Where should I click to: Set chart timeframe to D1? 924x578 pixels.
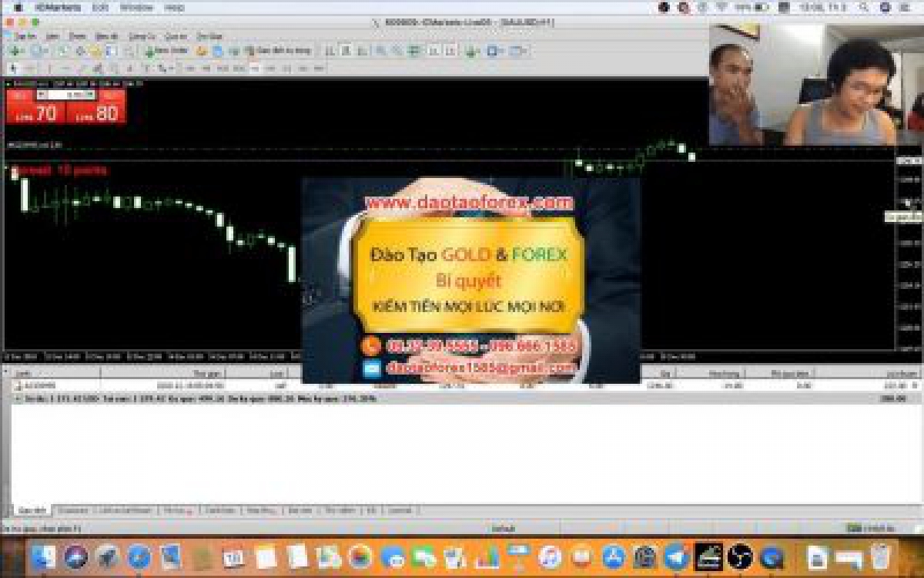[287, 68]
